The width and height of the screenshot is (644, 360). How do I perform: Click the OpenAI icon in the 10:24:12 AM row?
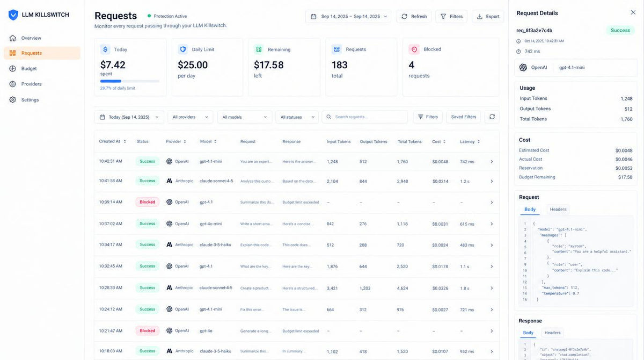(x=169, y=309)
